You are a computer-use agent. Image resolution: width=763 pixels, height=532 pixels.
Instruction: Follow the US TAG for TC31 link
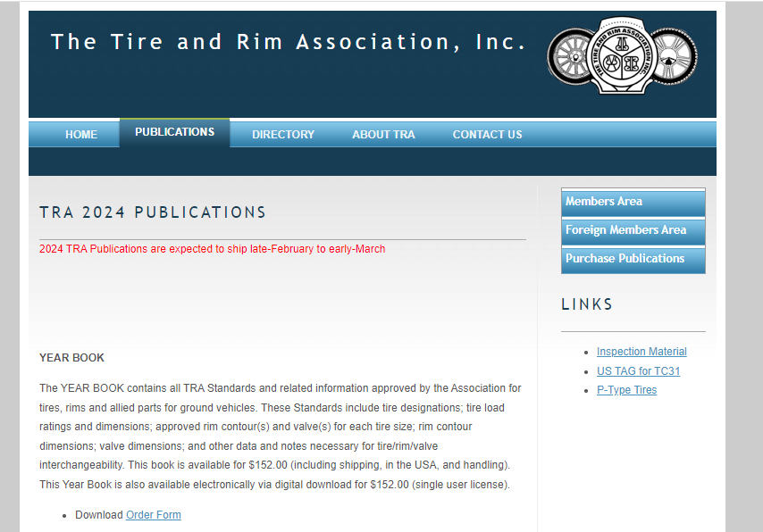[x=638, y=371]
